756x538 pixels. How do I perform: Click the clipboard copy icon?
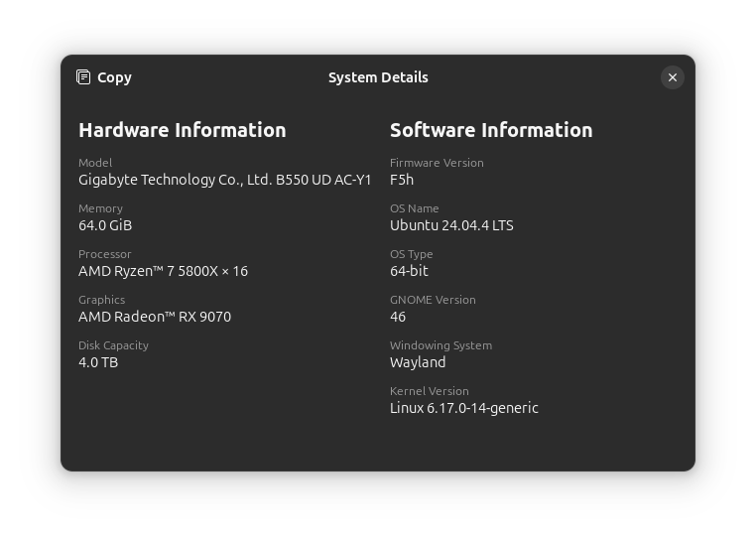click(83, 77)
